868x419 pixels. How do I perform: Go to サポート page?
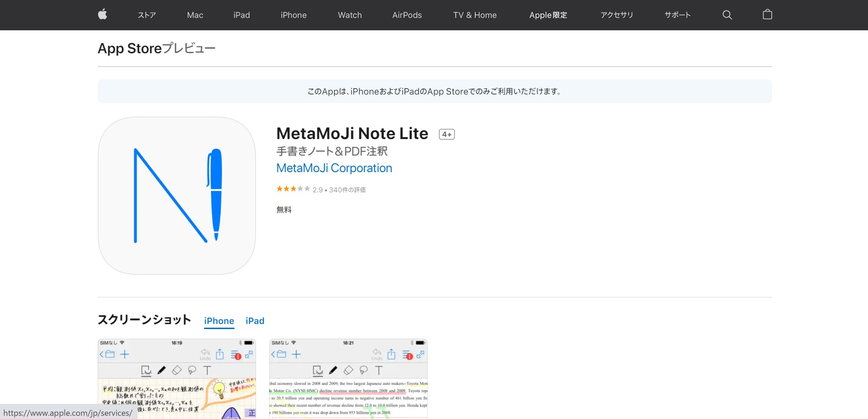(x=677, y=15)
